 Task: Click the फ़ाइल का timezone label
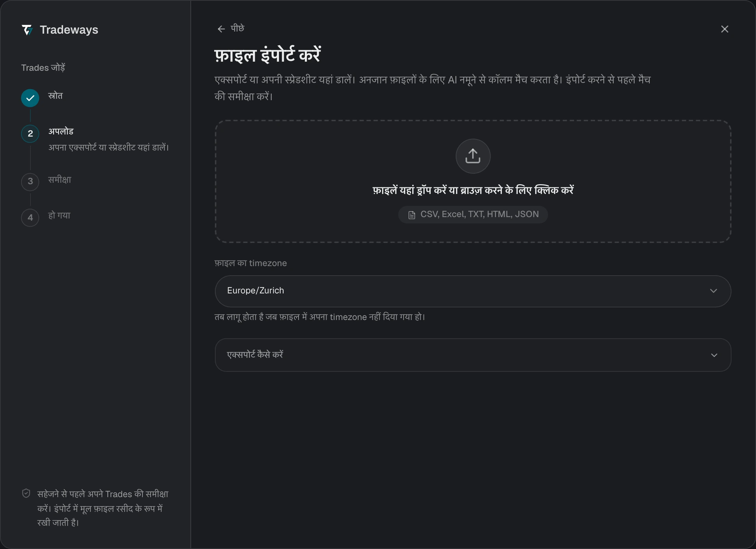[251, 263]
